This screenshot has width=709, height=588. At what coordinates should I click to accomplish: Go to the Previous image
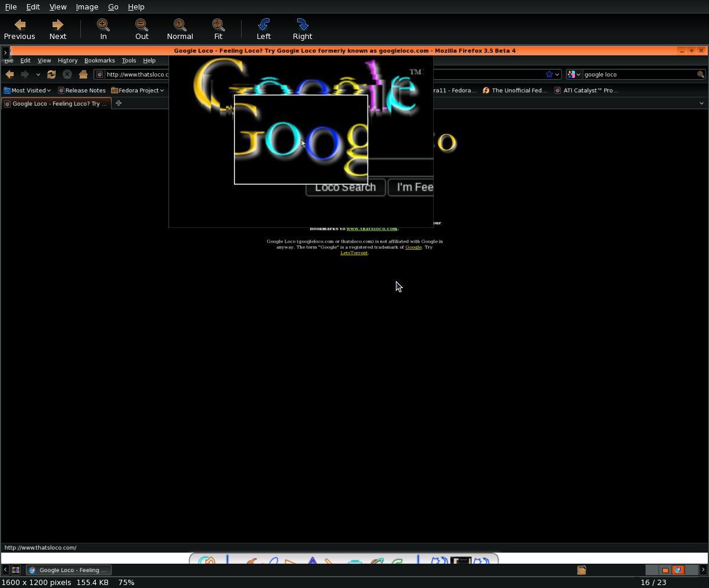pos(19,29)
